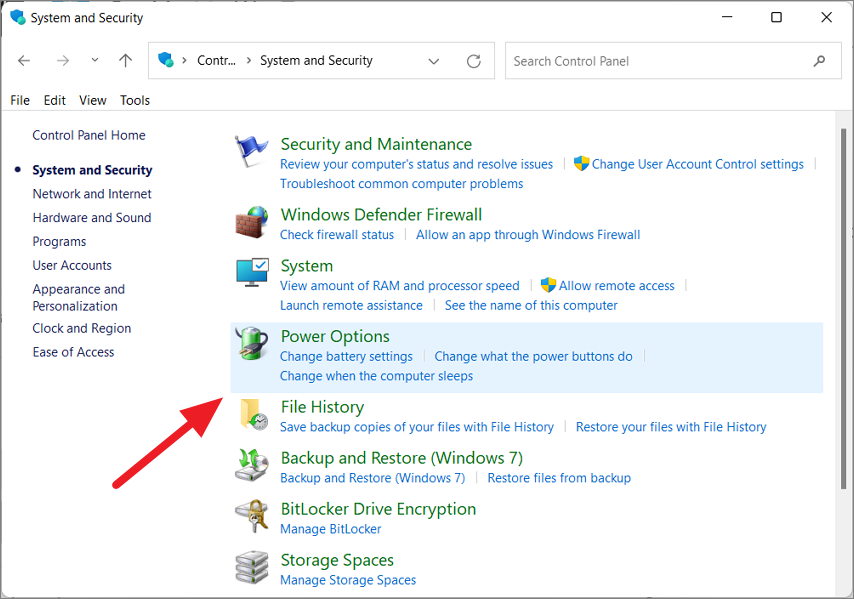The height and width of the screenshot is (599, 854).
Task: Click UAC shield beside Change User Account Control
Action: [581, 163]
